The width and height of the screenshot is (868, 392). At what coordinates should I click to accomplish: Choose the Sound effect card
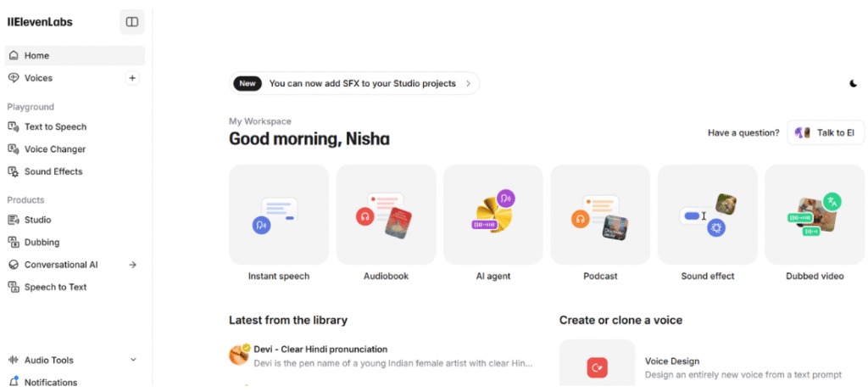click(707, 215)
